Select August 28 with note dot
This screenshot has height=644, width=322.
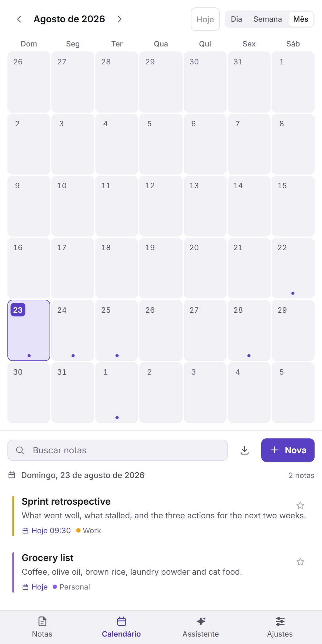pos(249,330)
